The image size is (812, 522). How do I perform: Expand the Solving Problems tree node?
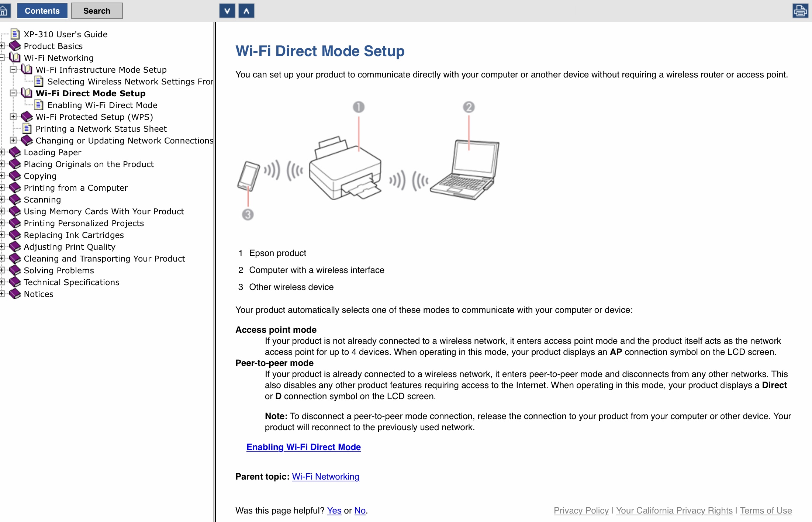(2, 270)
